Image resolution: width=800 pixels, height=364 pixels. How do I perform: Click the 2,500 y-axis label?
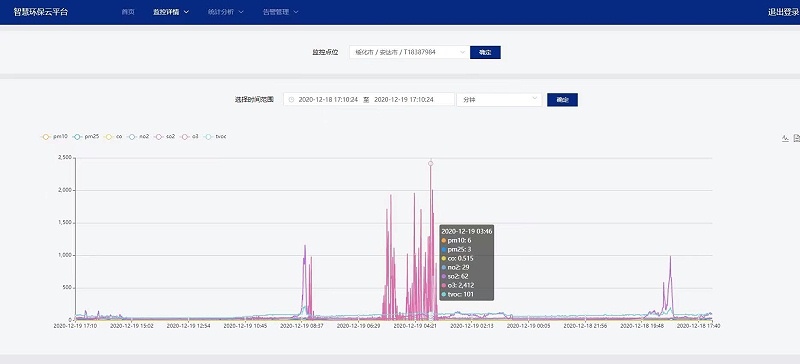65,158
